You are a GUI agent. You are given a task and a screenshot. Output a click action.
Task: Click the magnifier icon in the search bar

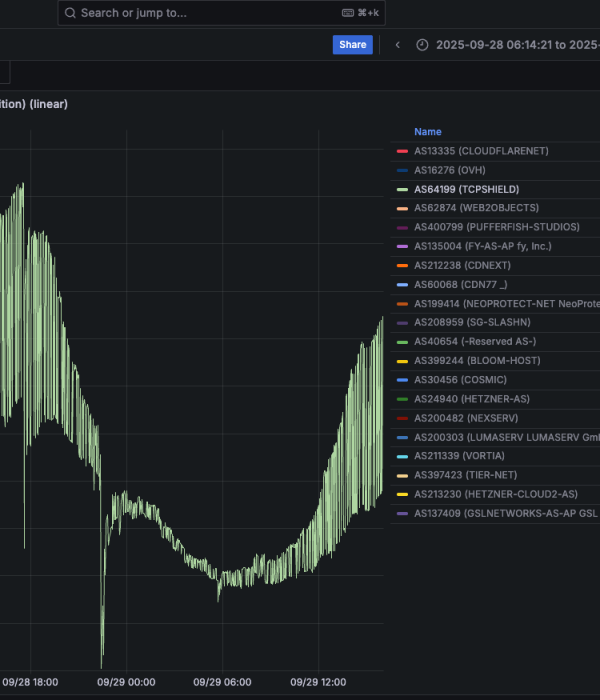coord(70,13)
